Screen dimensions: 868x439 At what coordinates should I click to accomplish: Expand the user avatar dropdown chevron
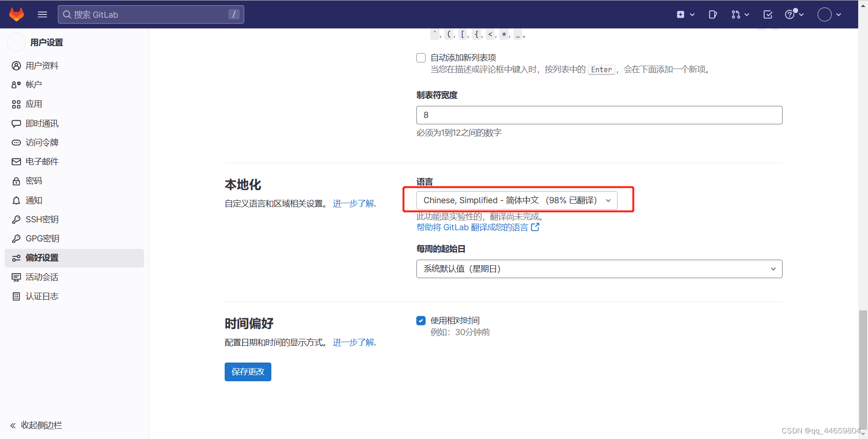click(839, 14)
